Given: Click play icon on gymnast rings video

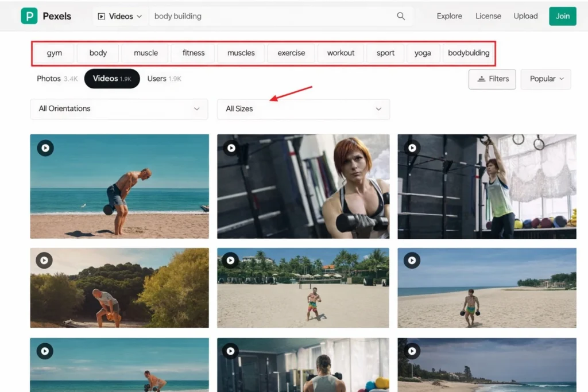Looking at the screenshot, I should point(412,148).
